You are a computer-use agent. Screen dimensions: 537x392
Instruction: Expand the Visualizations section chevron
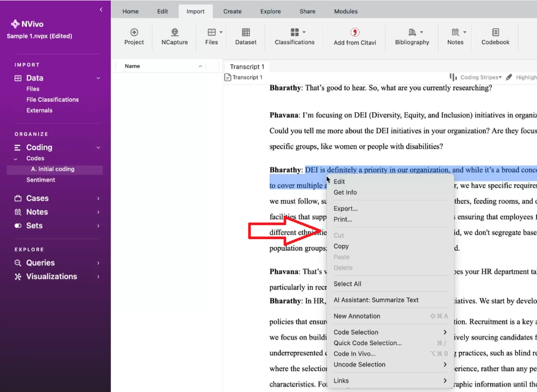pos(98,277)
